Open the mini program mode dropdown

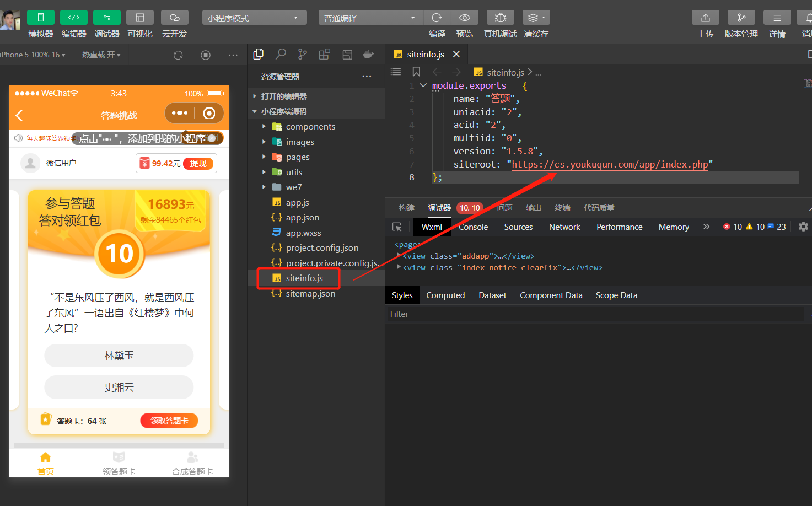pos(254,18)
